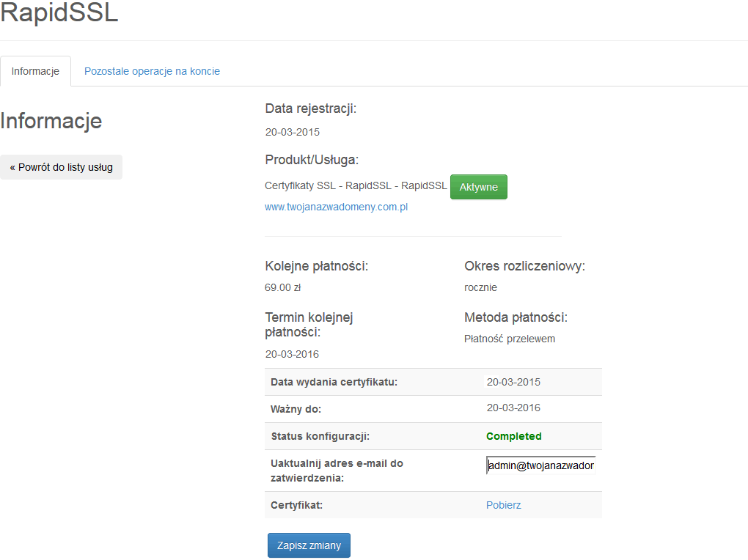The height and width of the screenshot is (560, 748).
Task: Open www.twojanazwadomeny.com.pl link
Action: point(337,207)
